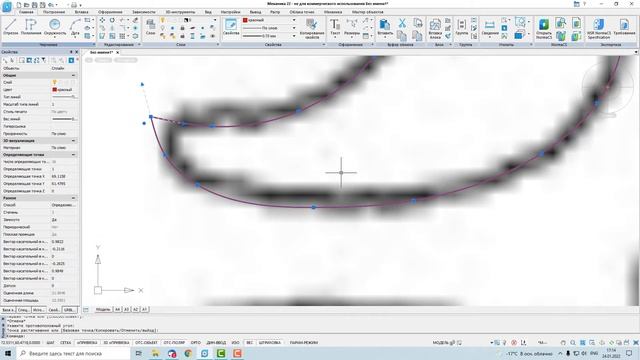Viewport: 640px width, 360px height.
Task: Select the Текст text tool
Action: [x=335, y=27]
